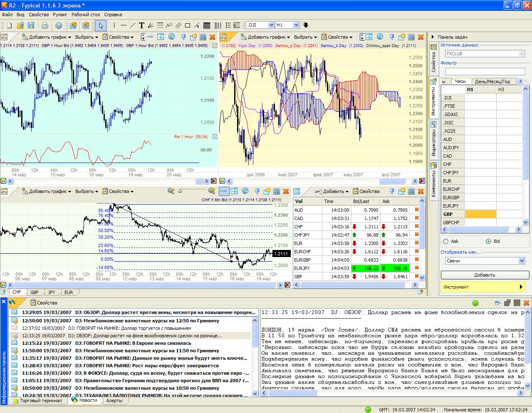532x413 pixels.
Task: Select the rectangle drawing tool
Action: pos(187,25)
